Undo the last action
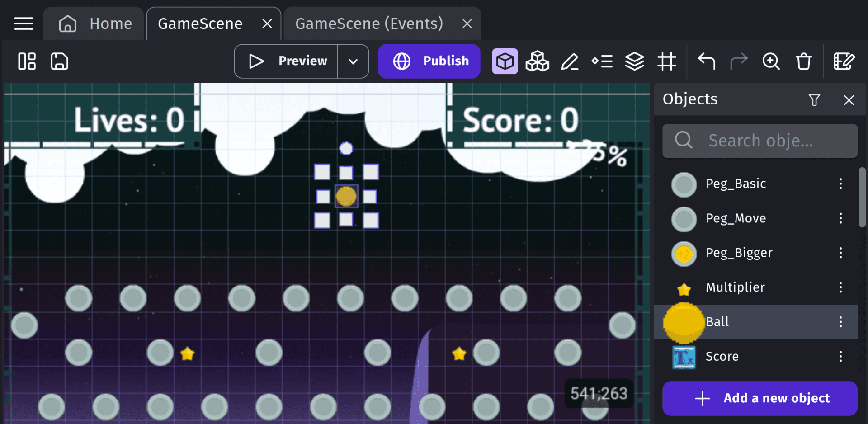The image size is (868, 424). click(x=706, y=61)
